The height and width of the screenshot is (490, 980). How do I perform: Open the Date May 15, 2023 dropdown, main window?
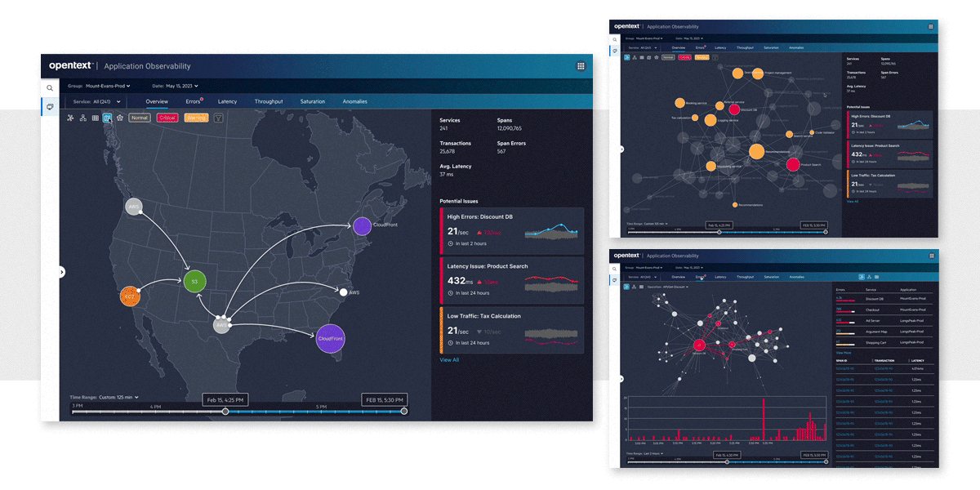pos(176,86)
